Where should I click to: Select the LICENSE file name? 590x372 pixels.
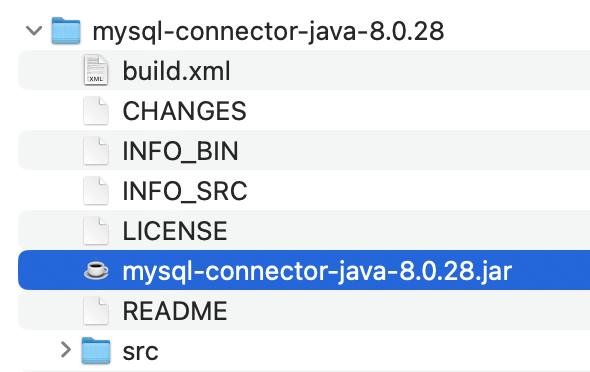click(175, 231)
